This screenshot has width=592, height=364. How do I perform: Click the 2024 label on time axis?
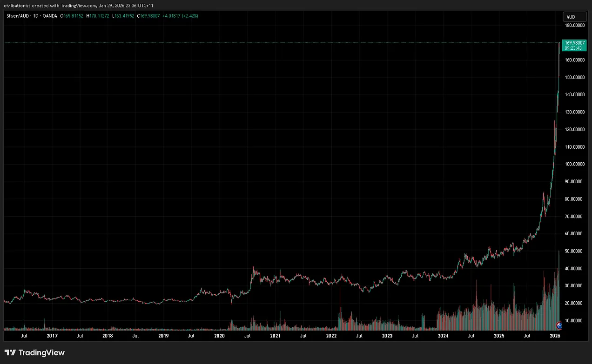coord(443,335)
